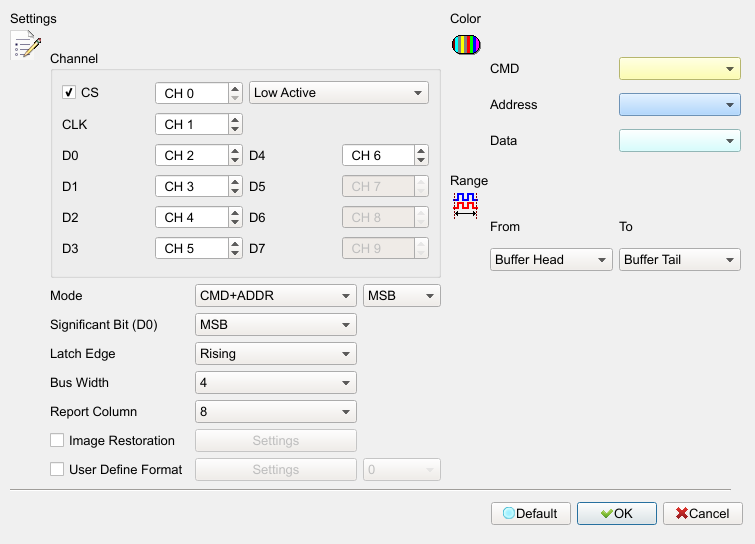Increase the D4 channel spinner

click(x=421, y=150)
